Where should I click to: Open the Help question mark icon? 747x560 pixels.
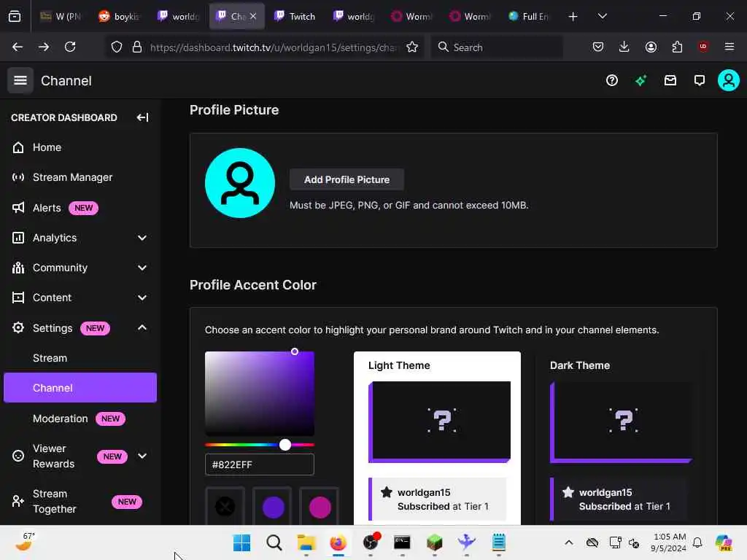(x=612, y=80)
